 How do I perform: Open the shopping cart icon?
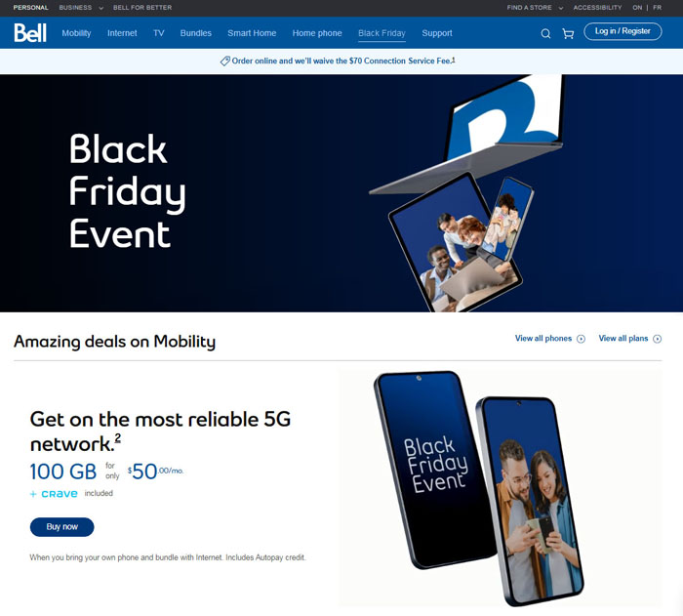(568, 33)
